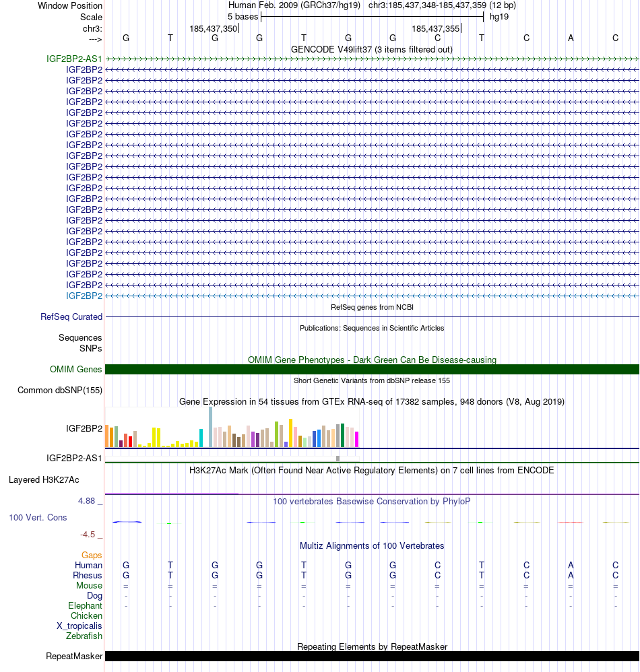Open '100 vertebrates Basewise Conservation by PhyloP' title
This screenshot has height=672, width=640.
pos(372,501)
